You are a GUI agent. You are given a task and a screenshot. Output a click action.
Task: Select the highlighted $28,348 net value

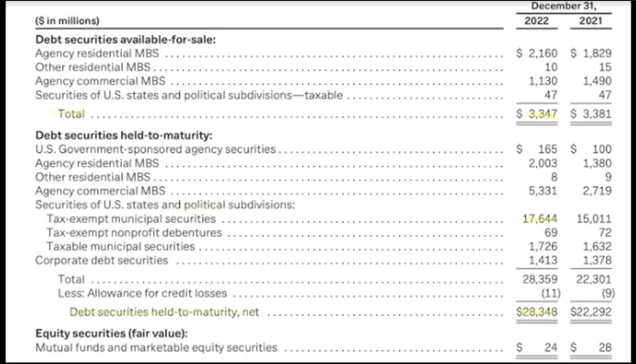point(539,312)
